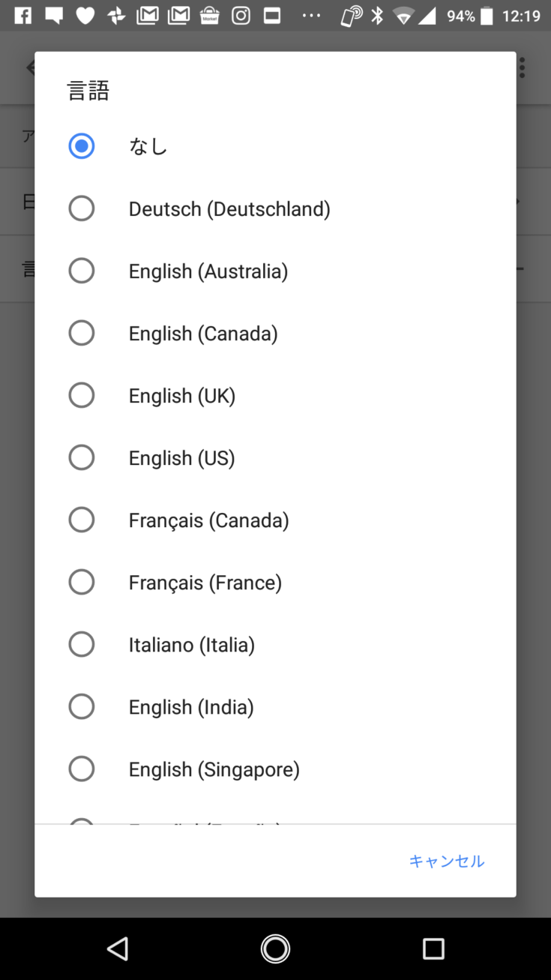The width and height of the screenshot is (551, 980).
Task: Select English (UK) radio button
Action: tap(82, 395)
